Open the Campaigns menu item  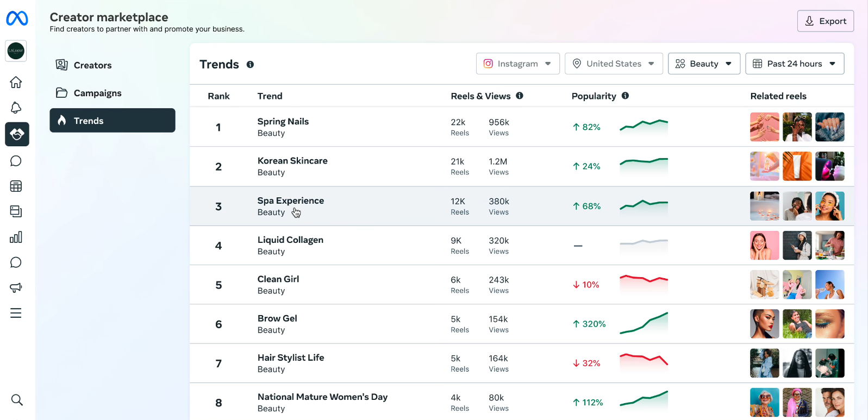click(97, 93)
